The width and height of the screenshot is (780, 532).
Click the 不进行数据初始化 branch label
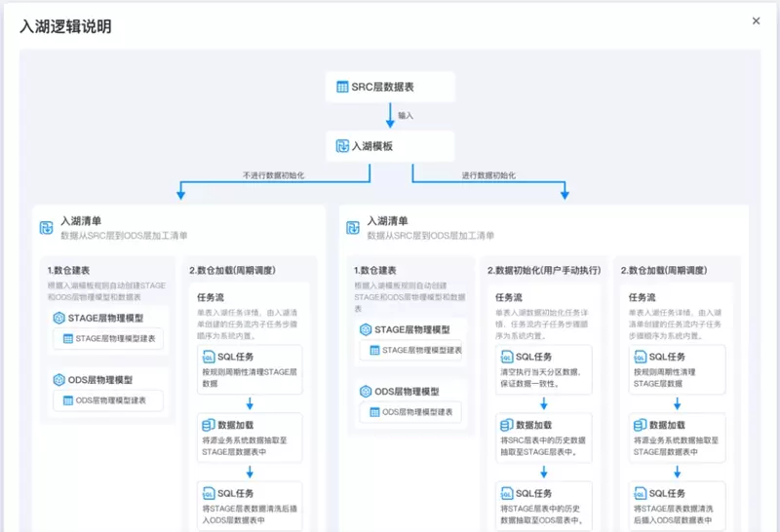point(273,175)
